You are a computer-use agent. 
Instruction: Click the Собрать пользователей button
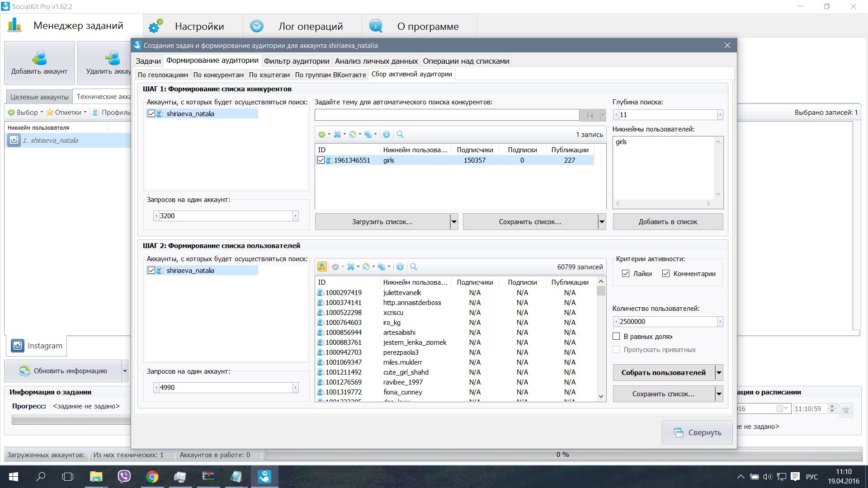(x=664, y=373)
